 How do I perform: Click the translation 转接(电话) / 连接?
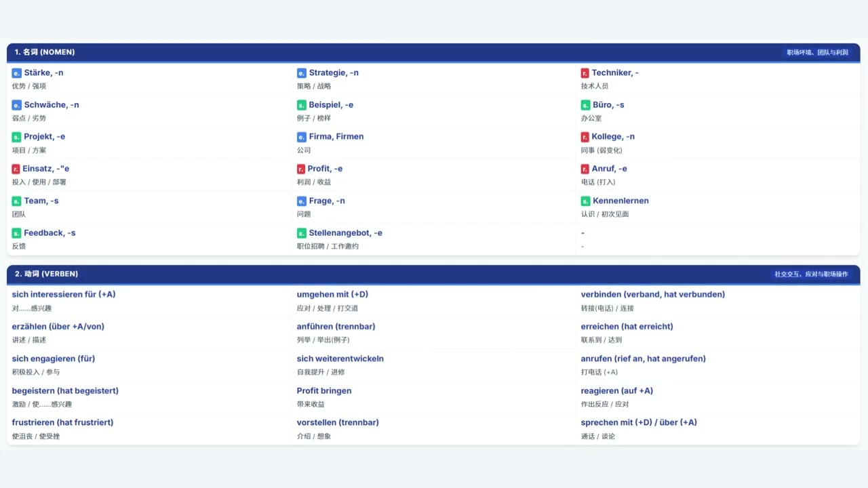point(608,308)
